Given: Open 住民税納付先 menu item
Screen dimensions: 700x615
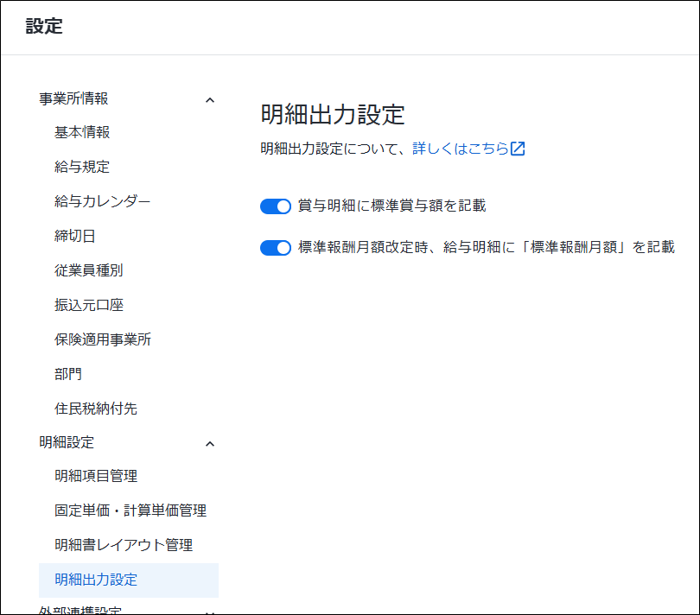Looking at the screenshot, I should [96, 409].
